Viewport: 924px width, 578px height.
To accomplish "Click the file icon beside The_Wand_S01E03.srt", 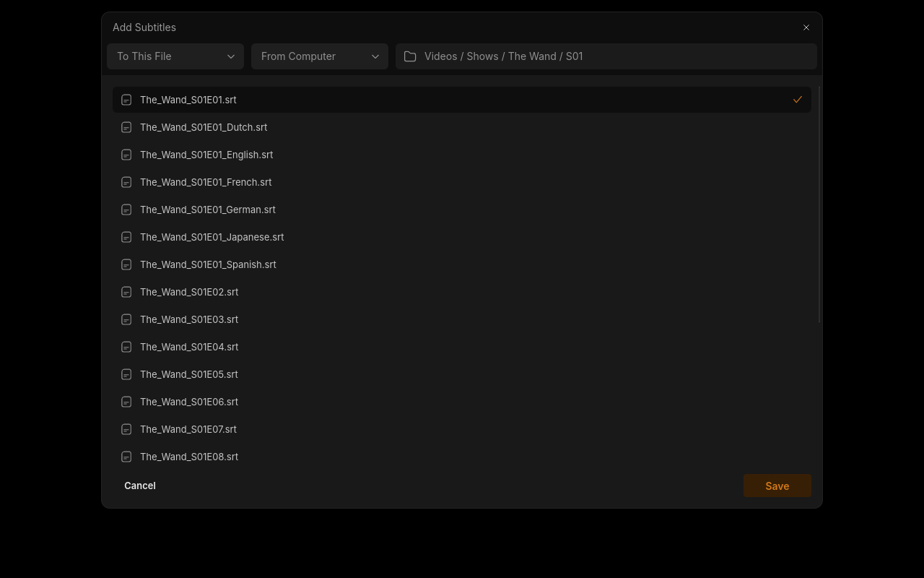I will 126,319.
